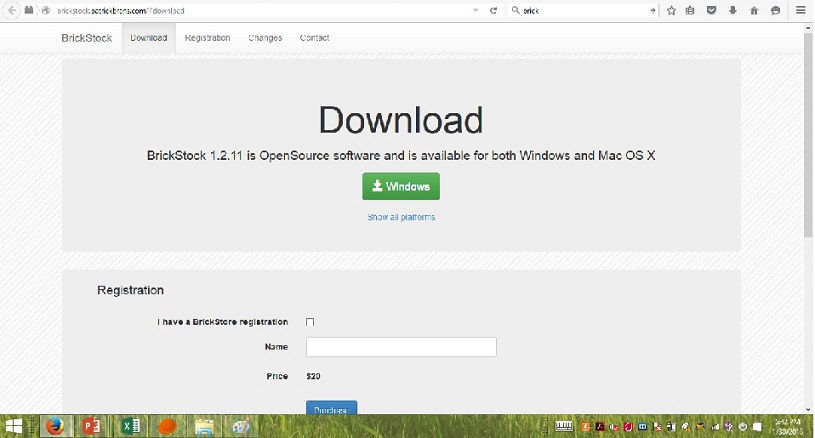Open File Explorer from the taskbar
Image resolution: width=815 pixels, height=438 pixels.
pos(204,427)
